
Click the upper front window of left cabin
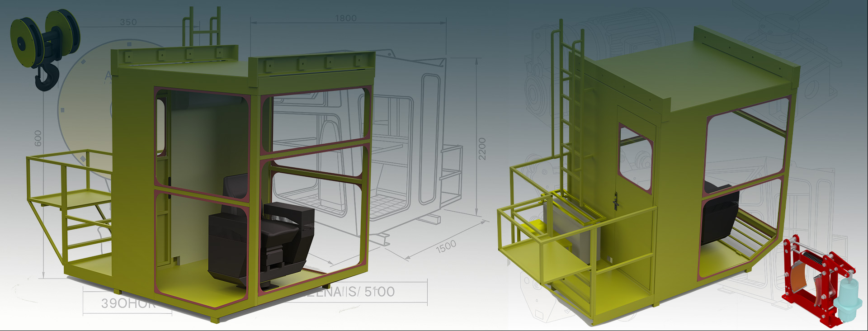pos(316,120)
